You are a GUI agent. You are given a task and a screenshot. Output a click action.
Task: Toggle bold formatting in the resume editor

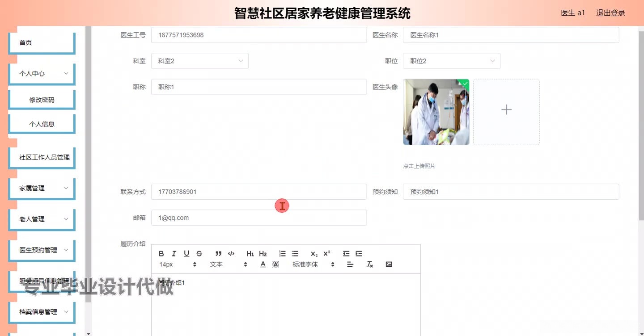pyautogui.click(x=161, y=254)
